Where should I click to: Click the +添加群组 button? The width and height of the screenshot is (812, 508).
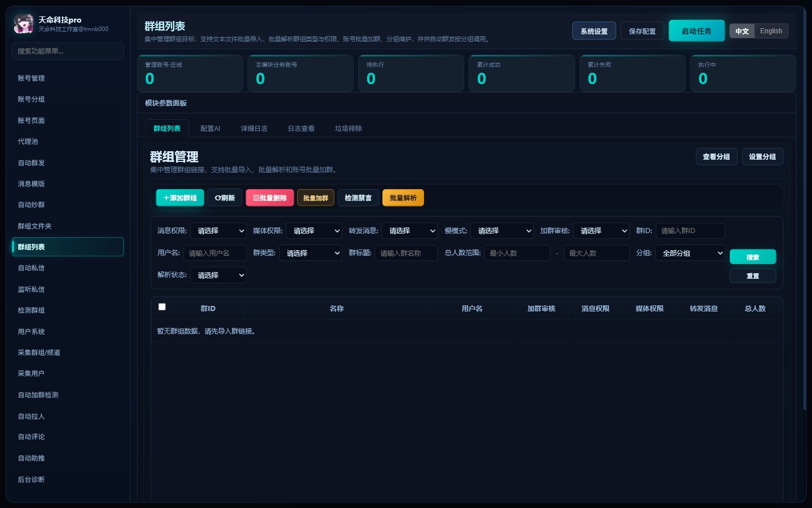(x=180, y=198)
